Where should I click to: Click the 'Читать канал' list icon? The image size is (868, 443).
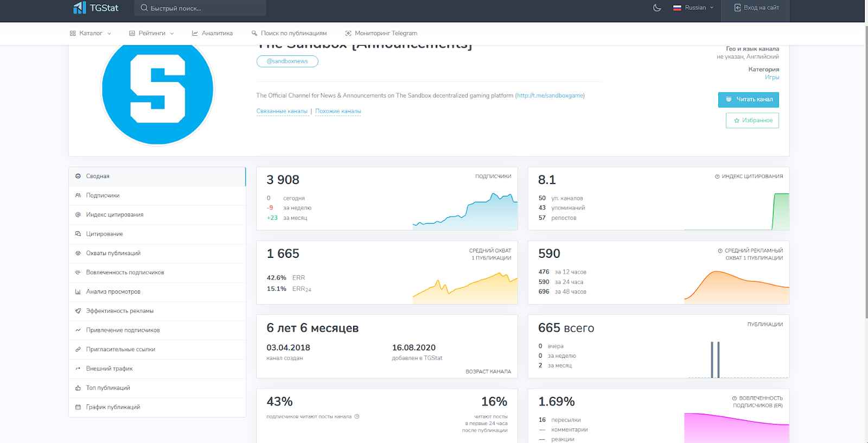729,99
